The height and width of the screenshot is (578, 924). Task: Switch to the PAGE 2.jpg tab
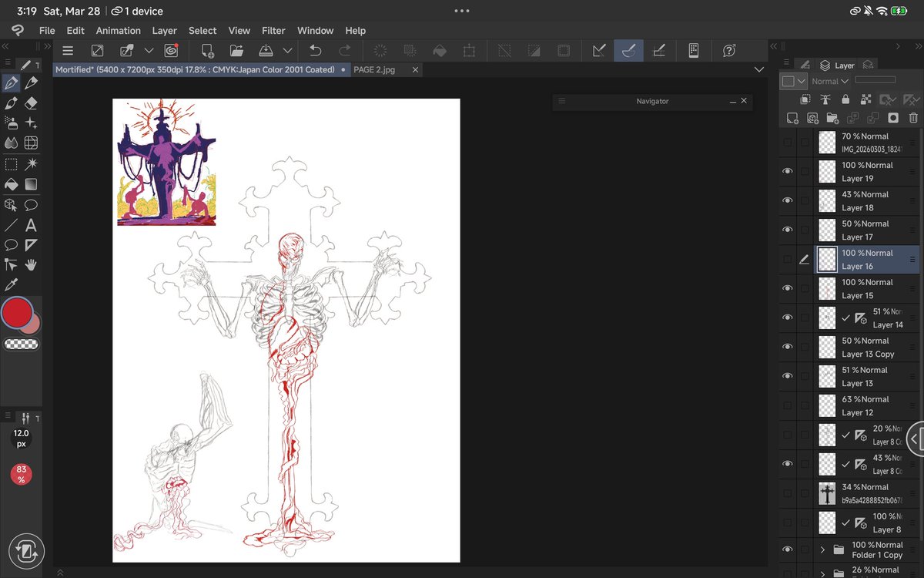click(375, 69)
